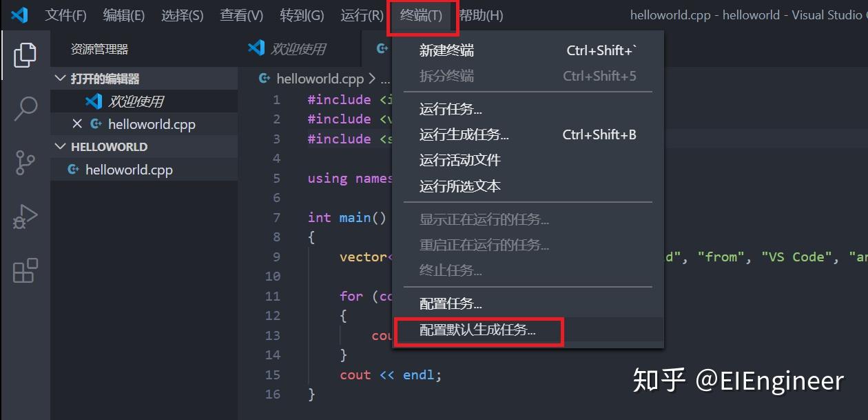Open the Explorer view in activity bar
Viewport: 868px width, 420px height.
point(25,55)
